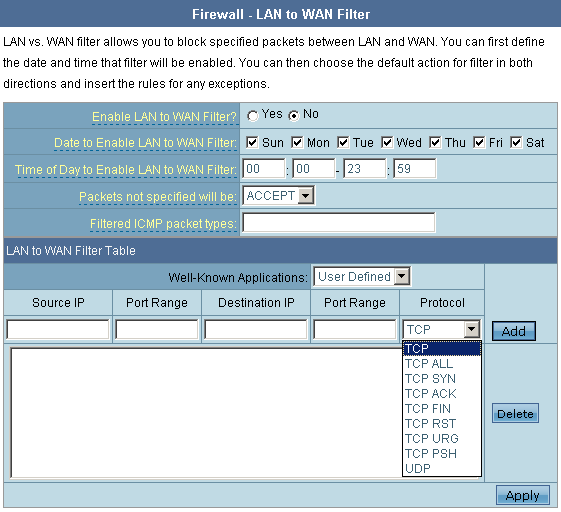Apply the firewall settings
Viewport: 561px width, 512px height.
522,495
